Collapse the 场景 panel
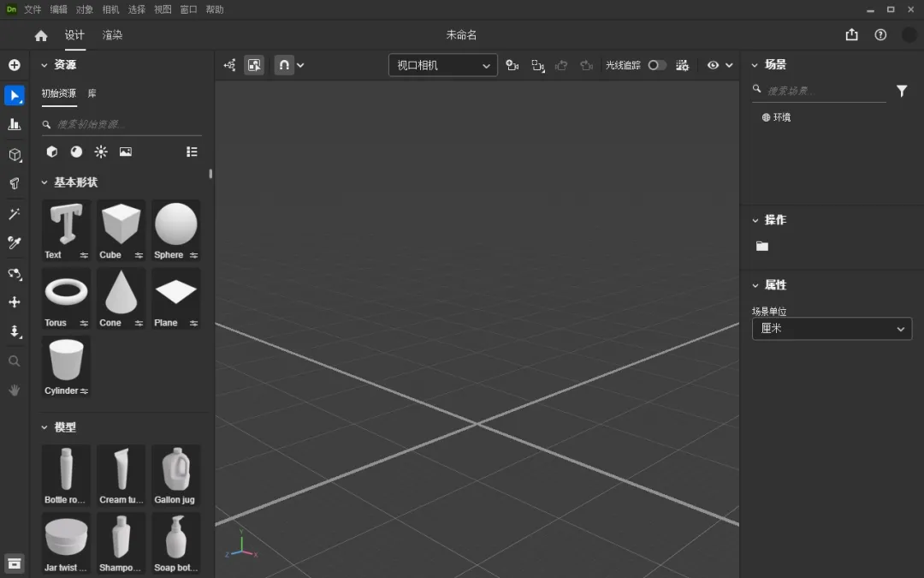The image size is (924, 578). [755, 65]
